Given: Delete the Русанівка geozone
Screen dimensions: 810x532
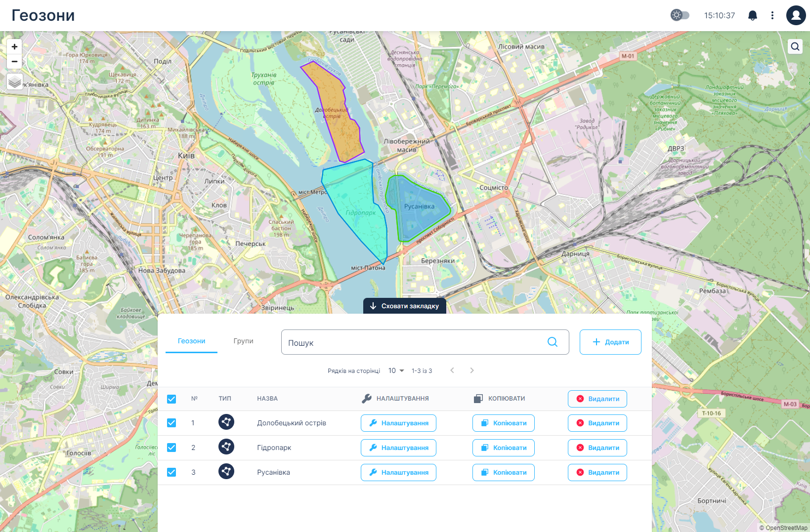Looking at the screenshot, I should point(597,472).
